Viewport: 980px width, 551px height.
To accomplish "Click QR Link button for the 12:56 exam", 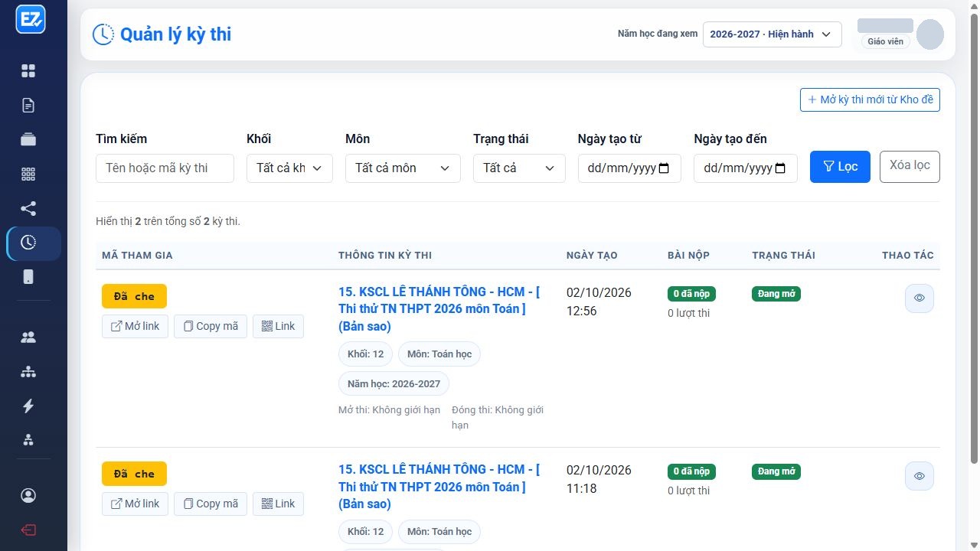I will click(x=278, y=326).
